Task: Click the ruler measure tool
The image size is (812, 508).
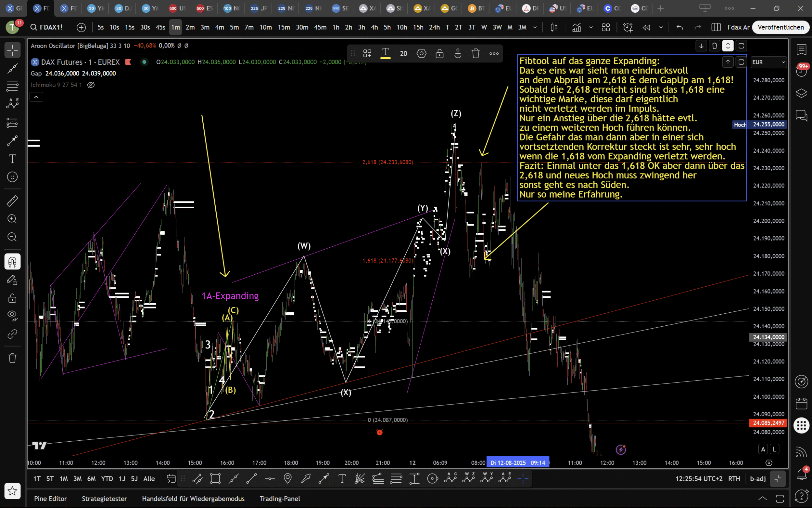Action: point(12,201)
